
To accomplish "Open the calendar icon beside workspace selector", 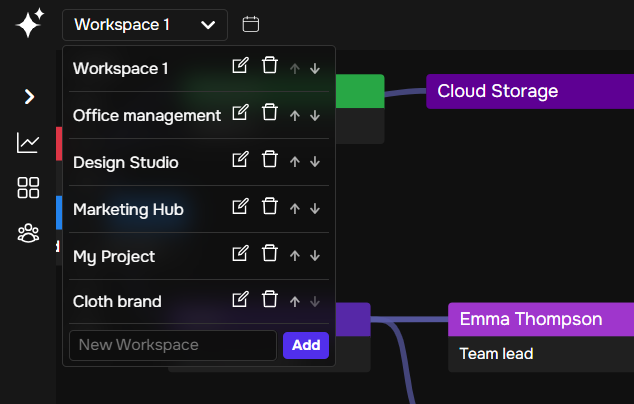I will [x=251, y=24].
